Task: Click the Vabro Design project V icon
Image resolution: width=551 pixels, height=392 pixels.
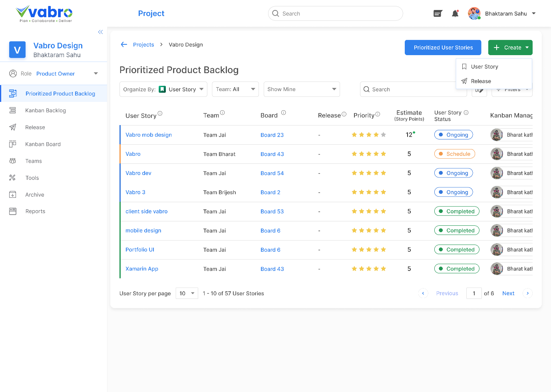Action: tap(17, 50)
